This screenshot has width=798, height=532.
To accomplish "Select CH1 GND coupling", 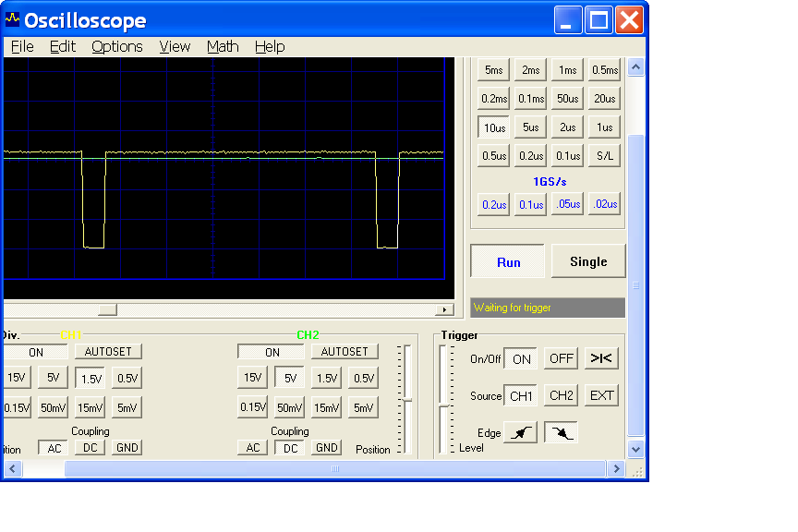I will coord(127,448).
